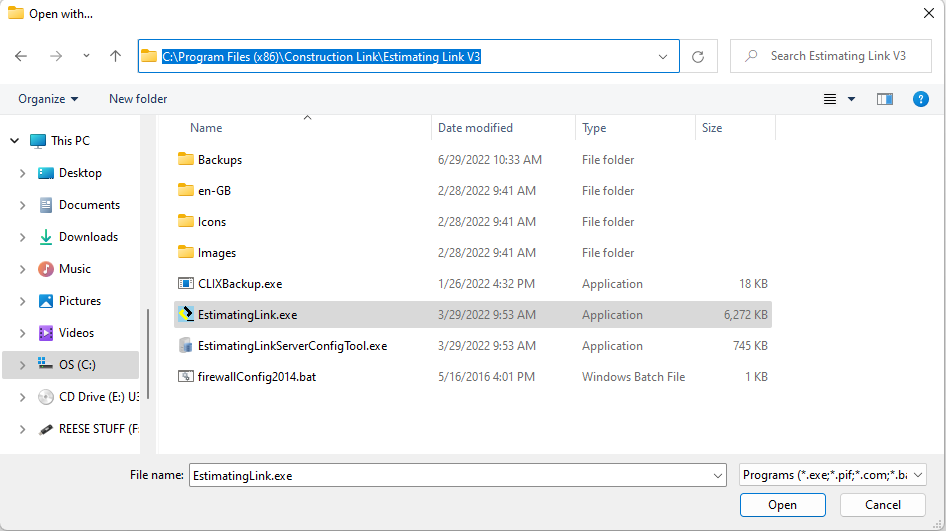Click the Cancel button

click(x=883, y=505)
